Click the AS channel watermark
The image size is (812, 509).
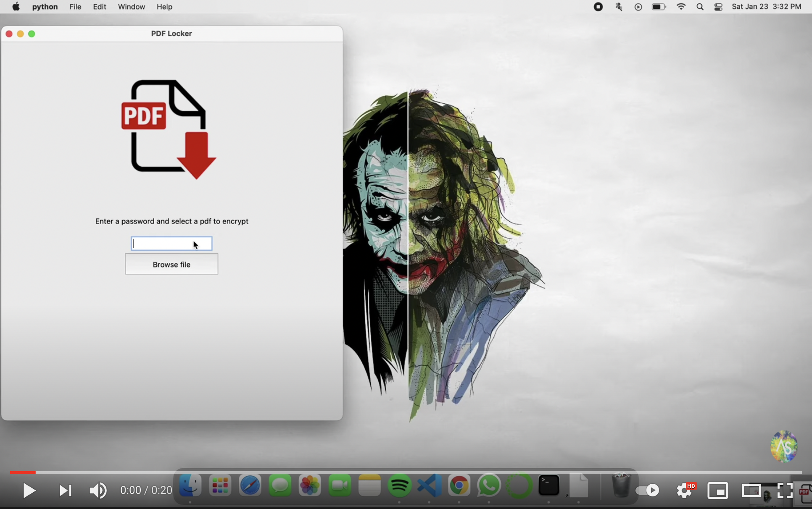(x=784, y=446)
